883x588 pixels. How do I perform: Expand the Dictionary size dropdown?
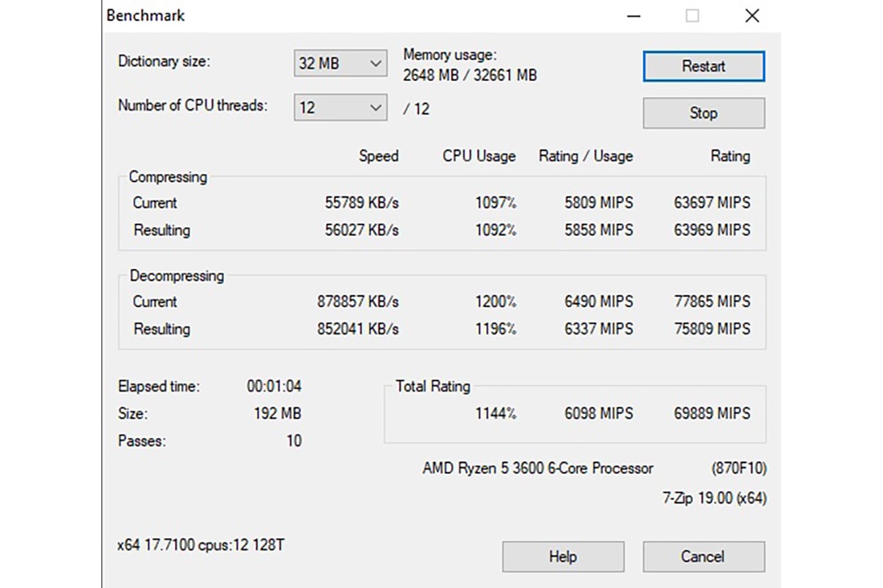pyautogui.click(x=340, y=63)
